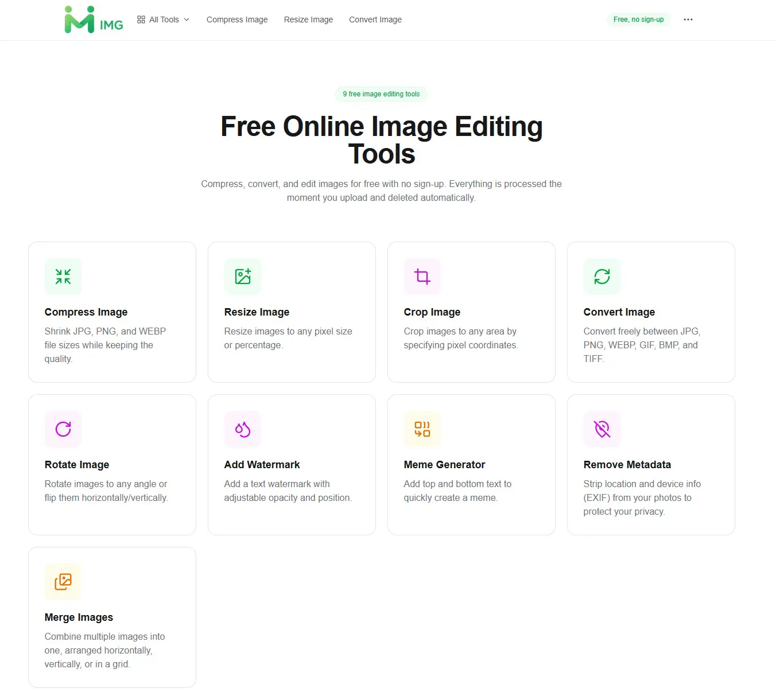Open the Rotate Image card title
The image size is (776, 700).
click(77, 465)
